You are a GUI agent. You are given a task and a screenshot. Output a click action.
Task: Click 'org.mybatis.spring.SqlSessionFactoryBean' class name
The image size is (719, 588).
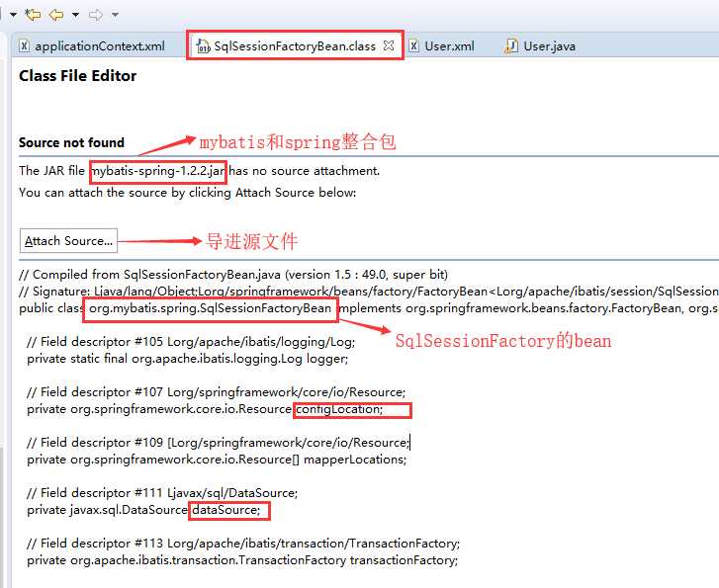point(210,308)
